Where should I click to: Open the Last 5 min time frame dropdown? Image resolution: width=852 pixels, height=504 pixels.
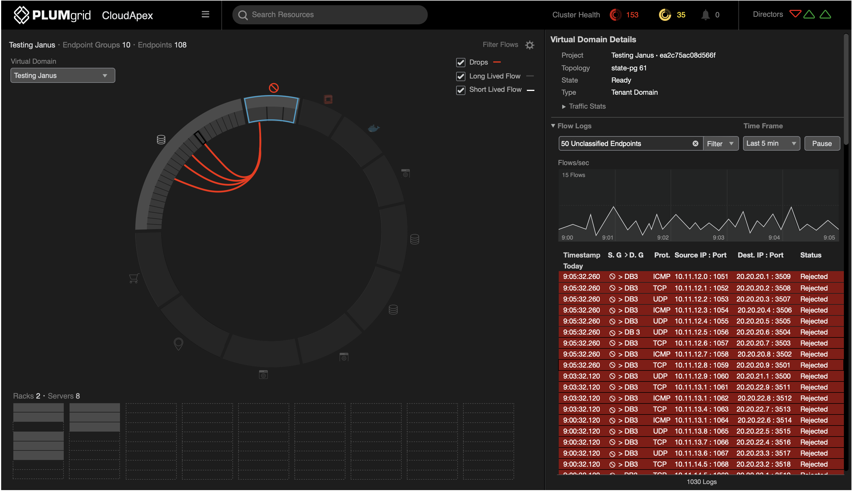pyautogui.click(x=771, y=143)
